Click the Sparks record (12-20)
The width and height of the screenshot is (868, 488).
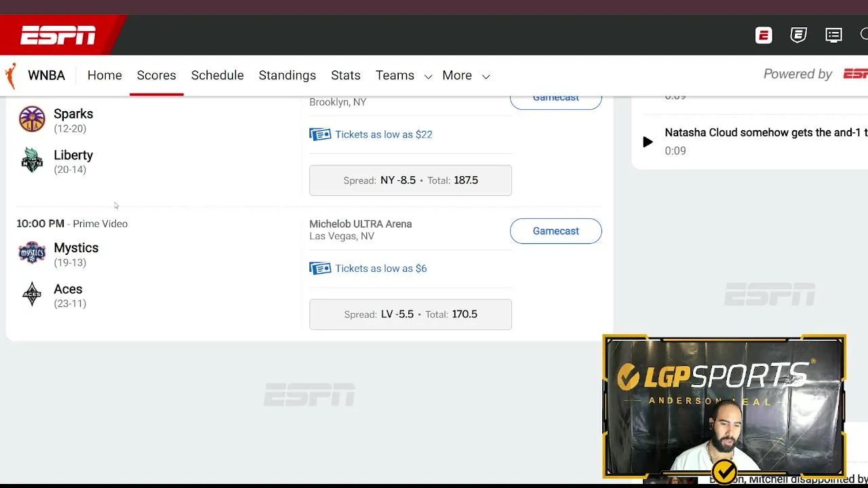(70, 129)
